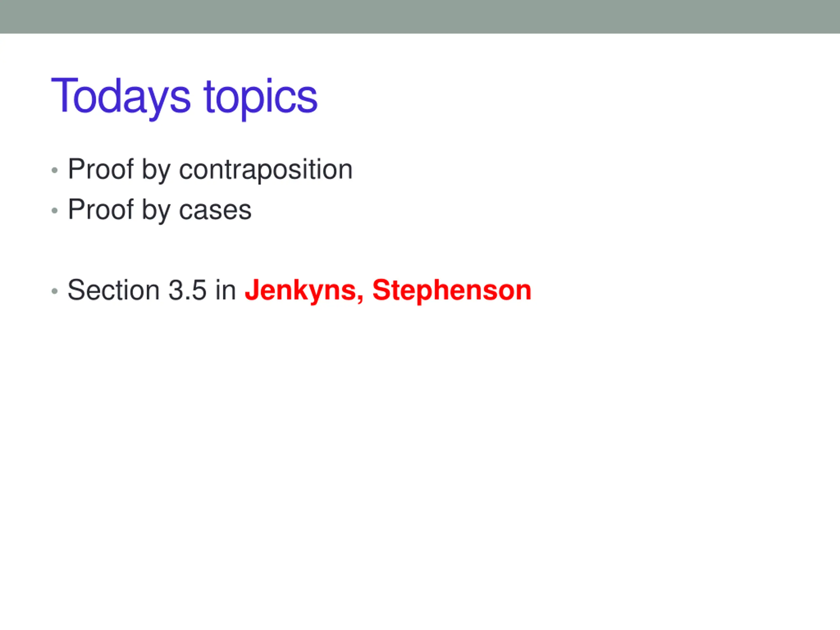This screenshot has width=840, height=630.
Task: Click the word 'Proof' in second bullet
Action: coord(101,209)
